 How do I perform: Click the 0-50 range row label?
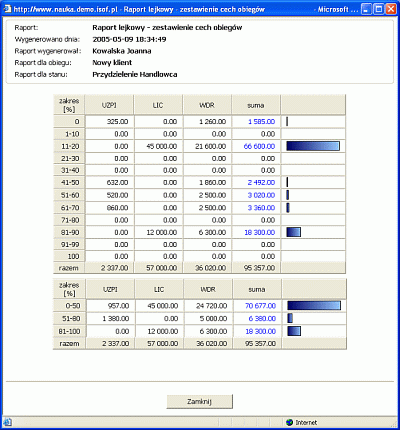pyautogui.click(x=70, y=306)
